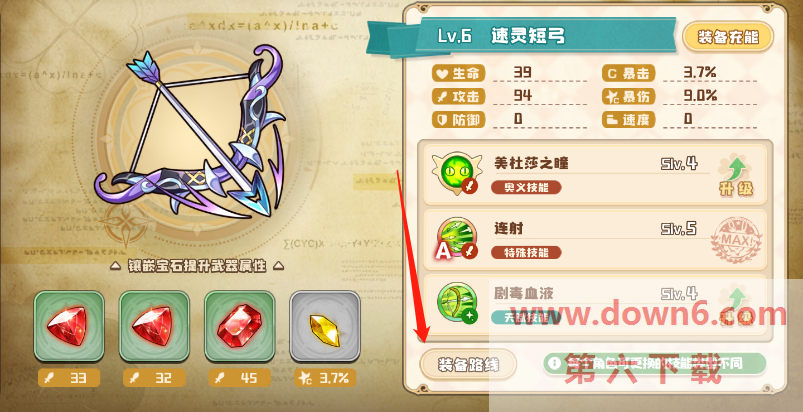
Task: Tap the 连射 skill icon
Action: (456, 238)
